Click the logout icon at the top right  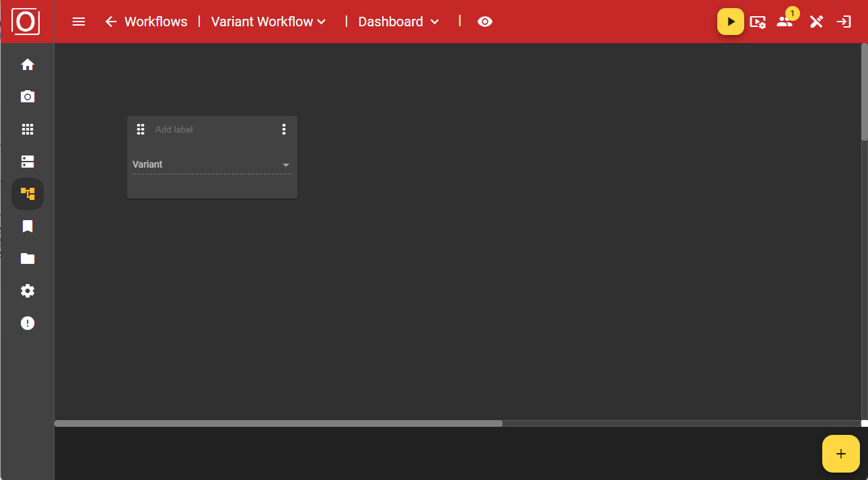[x=843, y=21]
